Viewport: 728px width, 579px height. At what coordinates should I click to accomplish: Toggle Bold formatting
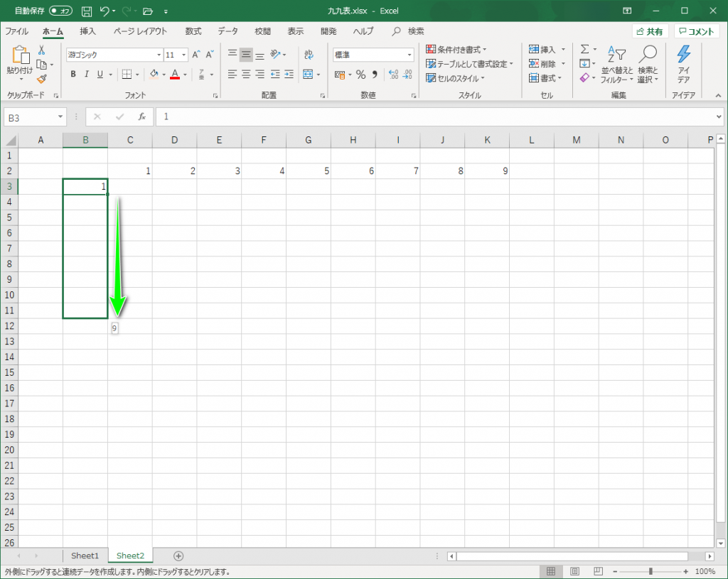pyautogui.click(x=73, y=75)
